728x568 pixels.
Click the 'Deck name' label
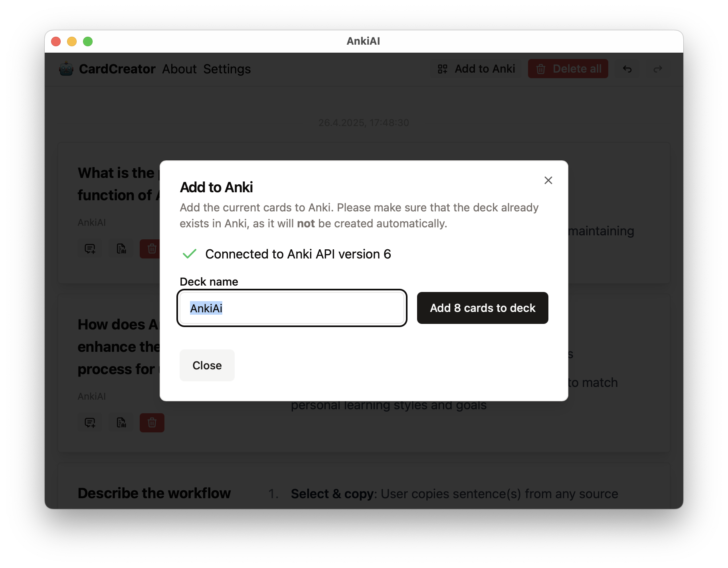pos(209,282)
